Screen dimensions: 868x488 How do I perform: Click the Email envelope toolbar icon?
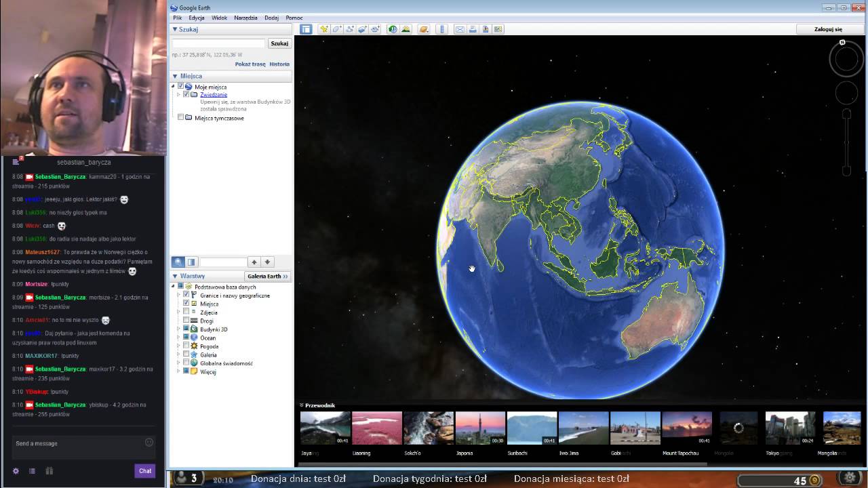pyautogui.click(x=460, y=29)
